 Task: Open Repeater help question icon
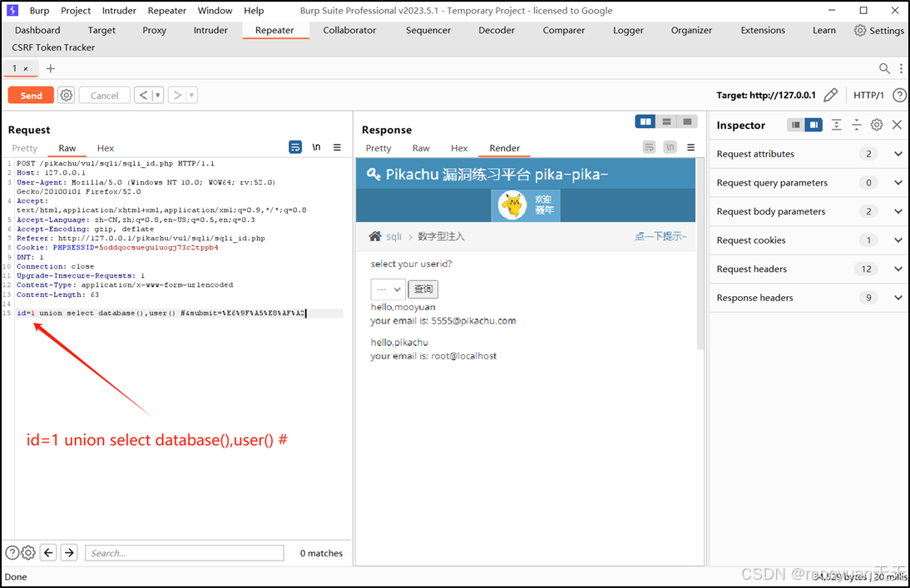click(x=899, y=95)
